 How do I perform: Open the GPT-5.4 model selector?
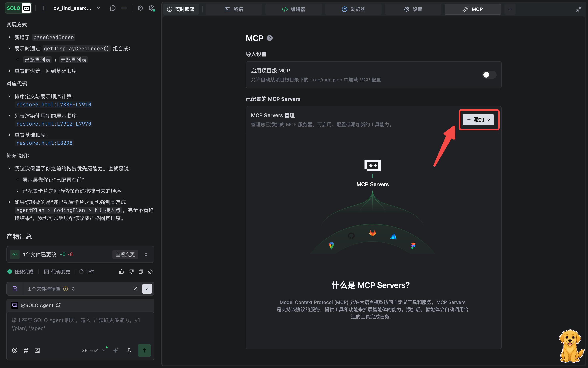click(93, 350)
